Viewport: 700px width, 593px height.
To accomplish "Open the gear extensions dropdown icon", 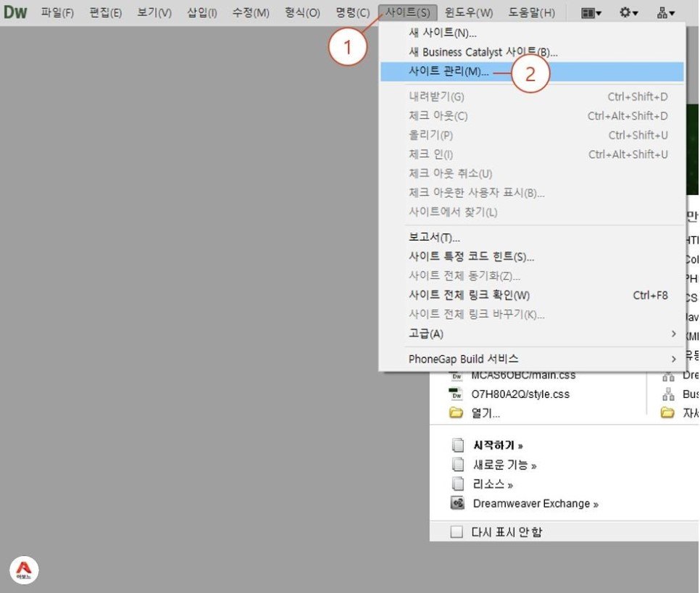I will 628,12.
